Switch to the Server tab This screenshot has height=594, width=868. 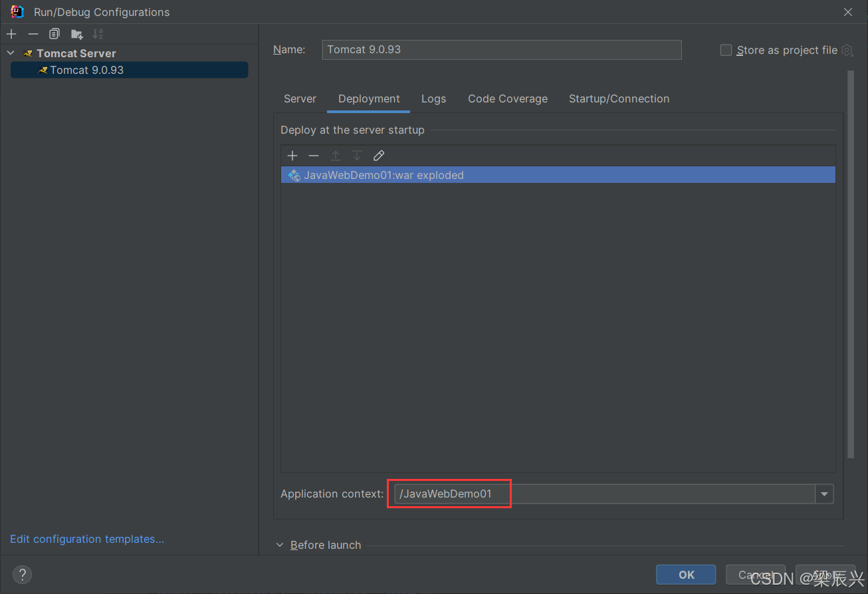click(300, 98)
